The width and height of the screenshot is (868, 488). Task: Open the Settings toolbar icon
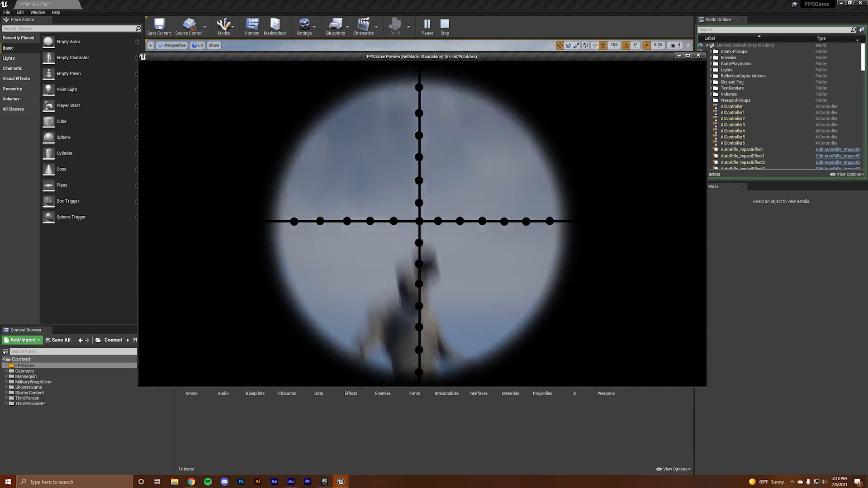[x=304, y=26]
